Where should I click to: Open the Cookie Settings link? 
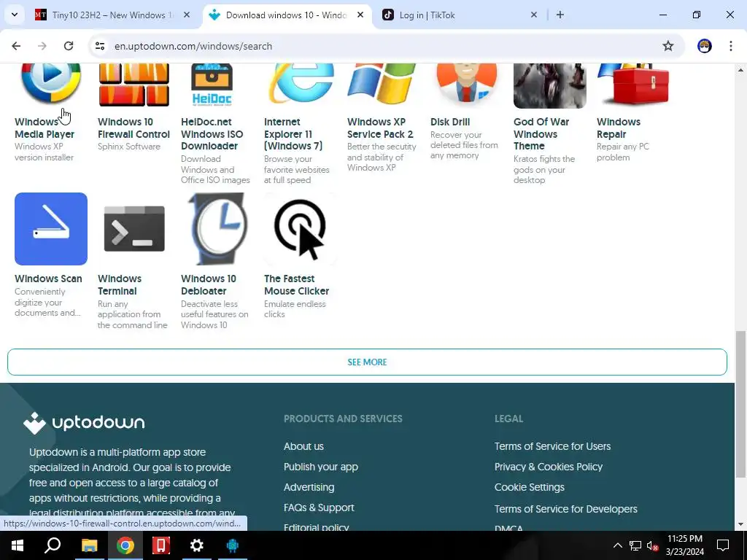click(x=530, y=488)
